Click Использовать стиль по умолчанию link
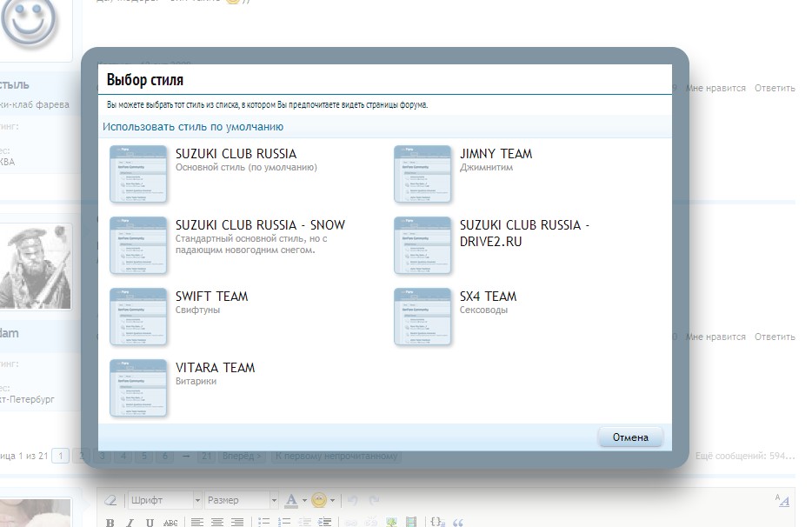 pyautogui.click(x=193, y=126)
